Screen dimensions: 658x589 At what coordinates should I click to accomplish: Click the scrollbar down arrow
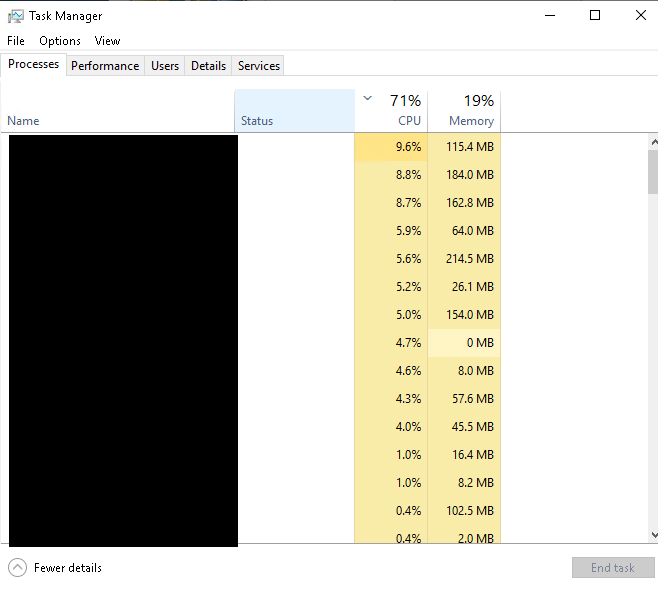pos(654,535)
